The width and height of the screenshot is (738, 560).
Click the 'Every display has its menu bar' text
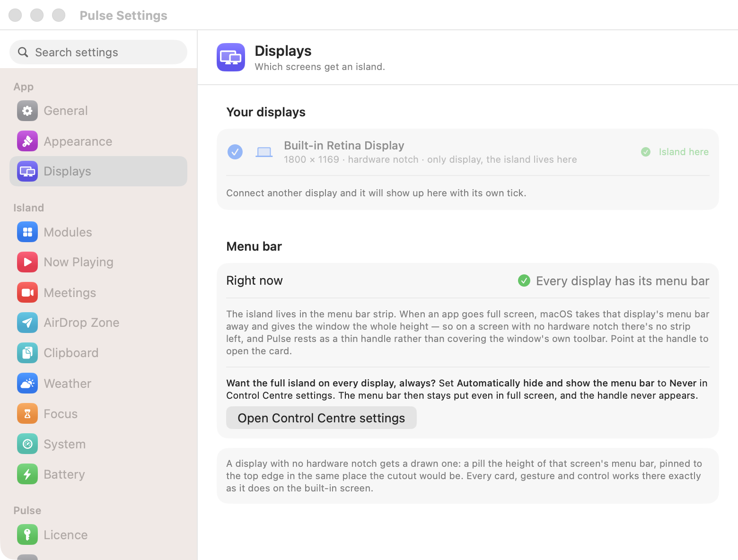tap(623, 281)
